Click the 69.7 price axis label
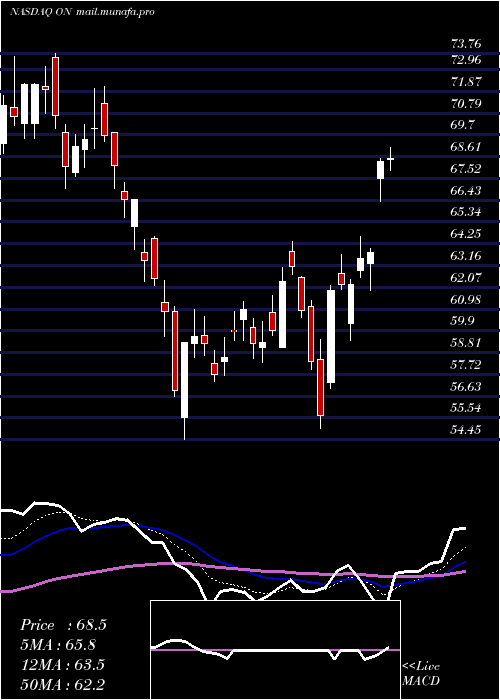Image resolution: width=500 pixels, height=700 pixels. point(463,125)
